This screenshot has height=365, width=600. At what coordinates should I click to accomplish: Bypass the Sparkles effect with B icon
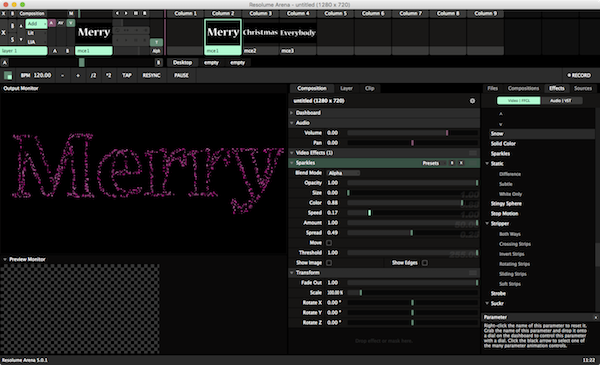452,163
